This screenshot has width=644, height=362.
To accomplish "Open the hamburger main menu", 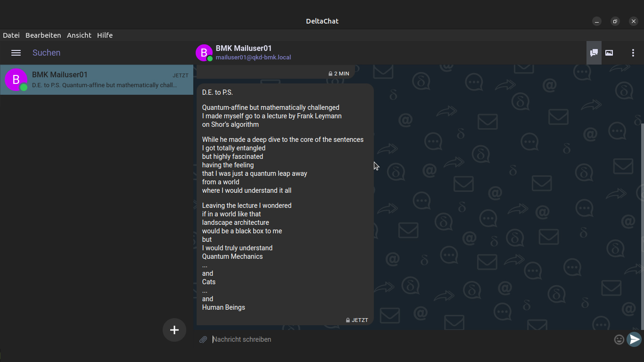I will point(16,53).
